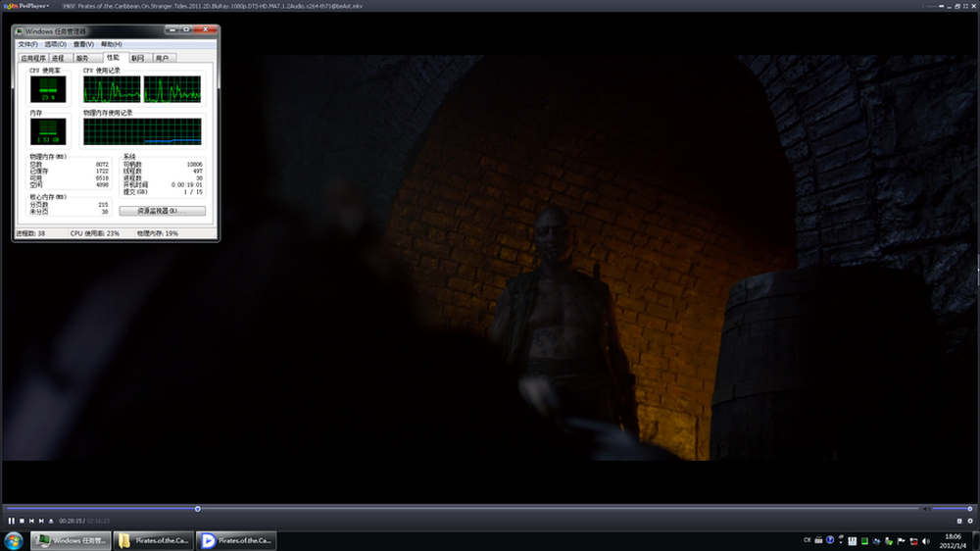Screen dimensions: 980x551
Task: Open the Windows Start menu
Action: (x=14, y=540)
